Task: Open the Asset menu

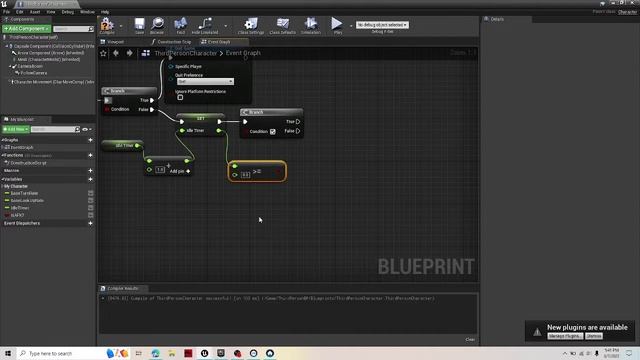Action: [x=35, y=12]
